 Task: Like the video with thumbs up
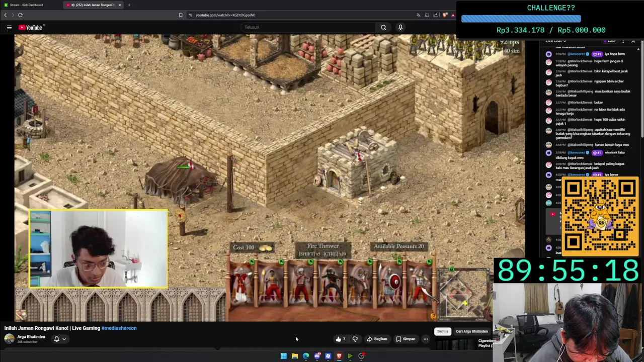(x=341, y=339)
